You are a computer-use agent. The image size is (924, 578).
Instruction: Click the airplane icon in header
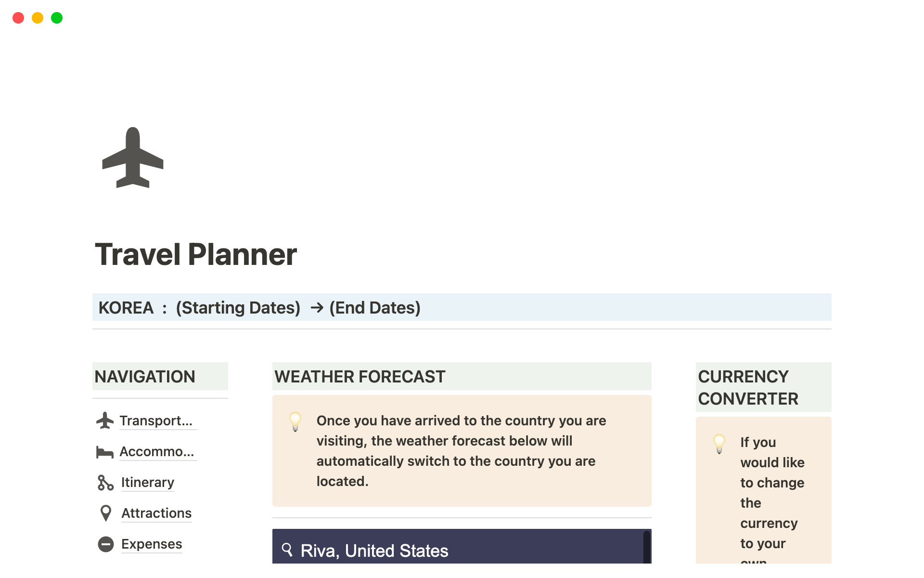click(x=133, y=158)
